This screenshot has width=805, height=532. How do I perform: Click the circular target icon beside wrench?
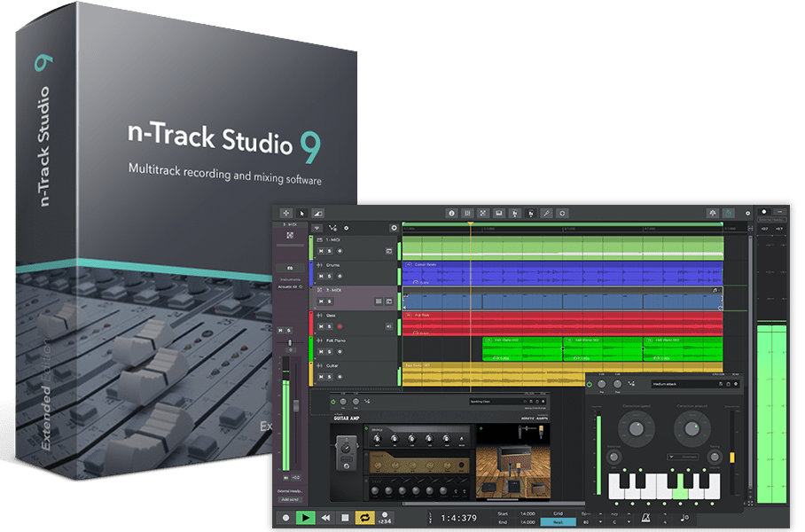coord(562,213)
